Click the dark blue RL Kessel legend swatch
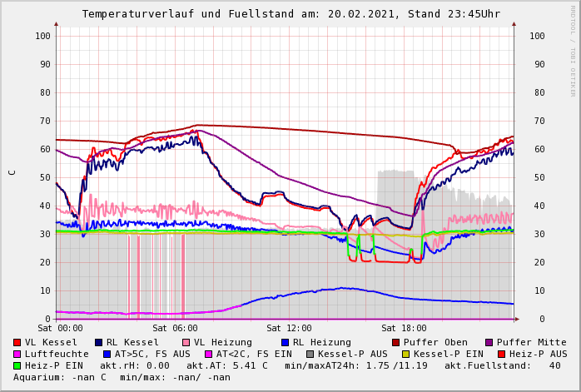Image resolution: width=581 pixels, height=392 pixels. (x=98, y=342)
